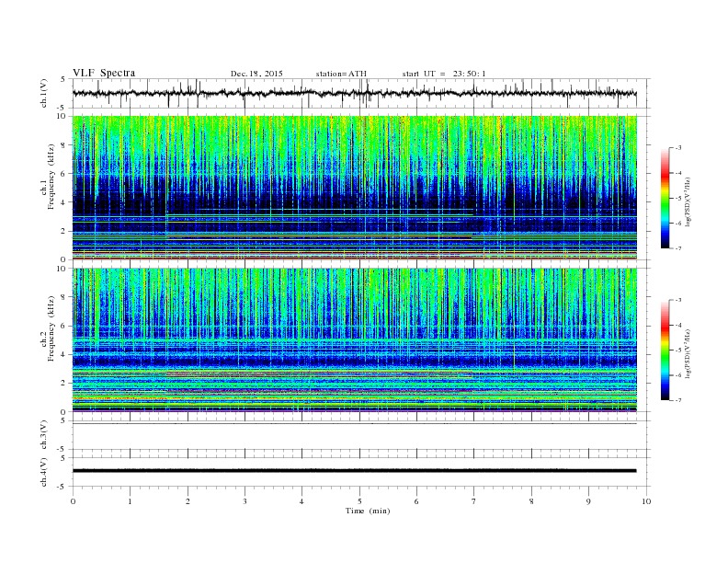Click the "1" tick on the time axis

pos(130,501)
